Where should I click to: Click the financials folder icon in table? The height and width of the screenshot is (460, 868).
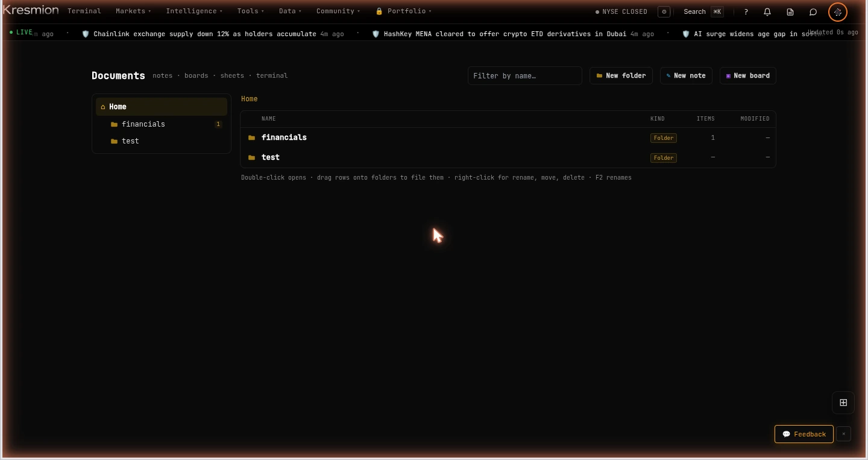point(252,137)
